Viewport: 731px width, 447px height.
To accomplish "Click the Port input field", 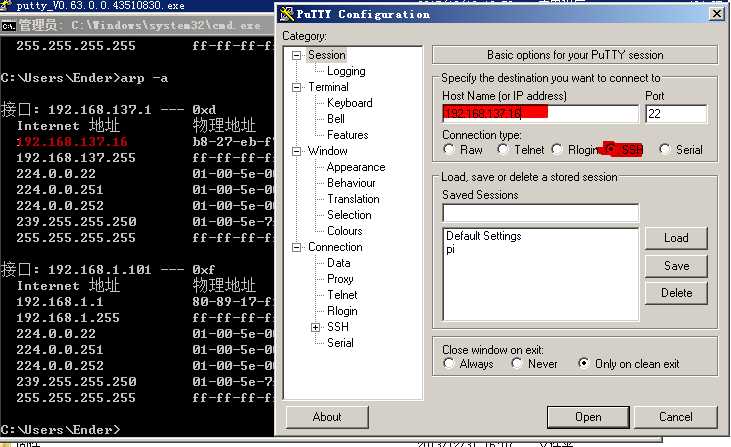I will 676,114.
